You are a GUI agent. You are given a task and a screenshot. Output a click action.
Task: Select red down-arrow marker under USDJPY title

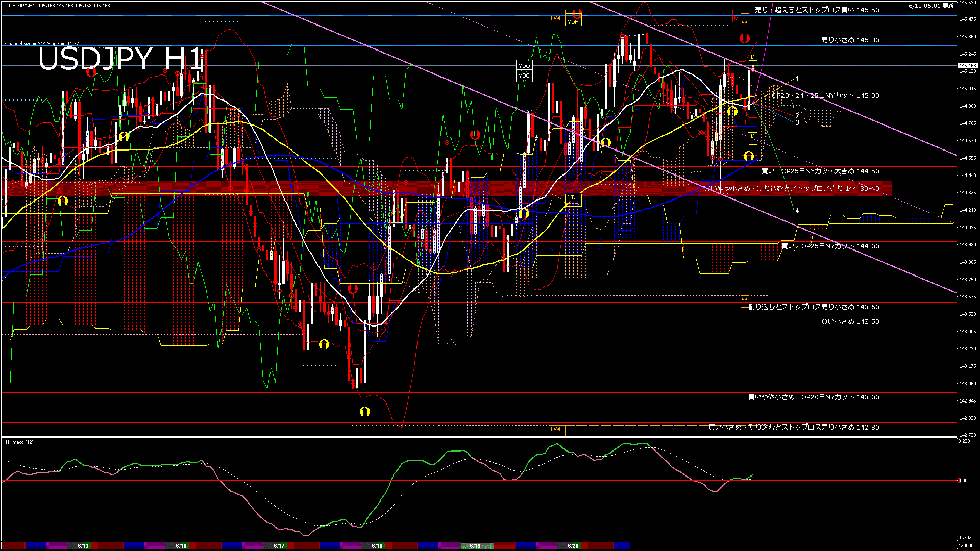pyautogui.click(x=91, y=72)
